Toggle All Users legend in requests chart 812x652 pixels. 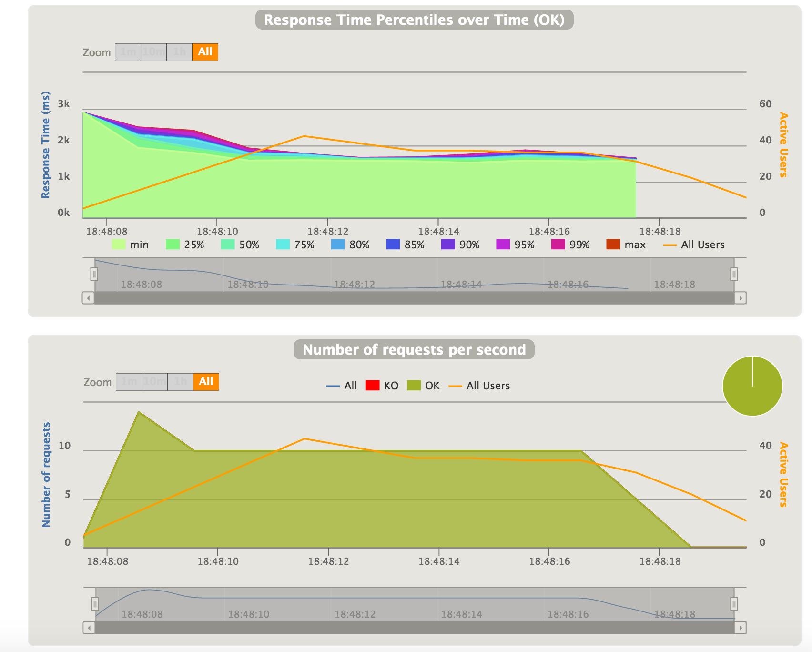[479, 386]
